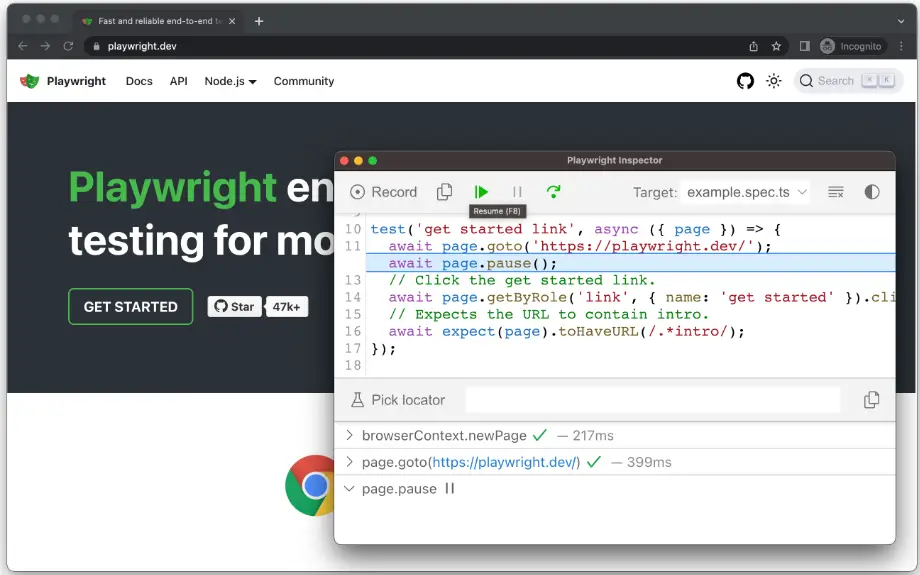Expand the browserContext.newPage log entry
The width and height of the screenshot is (920, 575).
349,436
